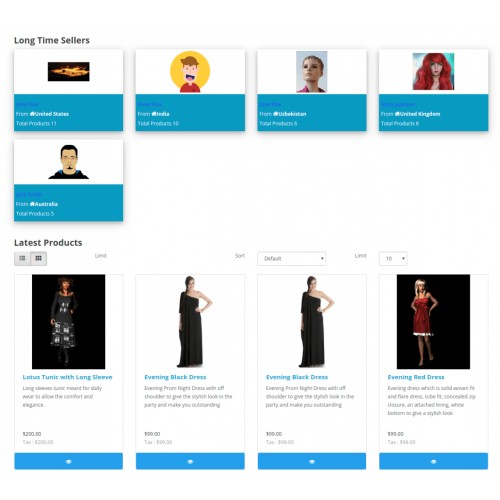Open the Limit dropdown showing 10

[x=393, y=258]
